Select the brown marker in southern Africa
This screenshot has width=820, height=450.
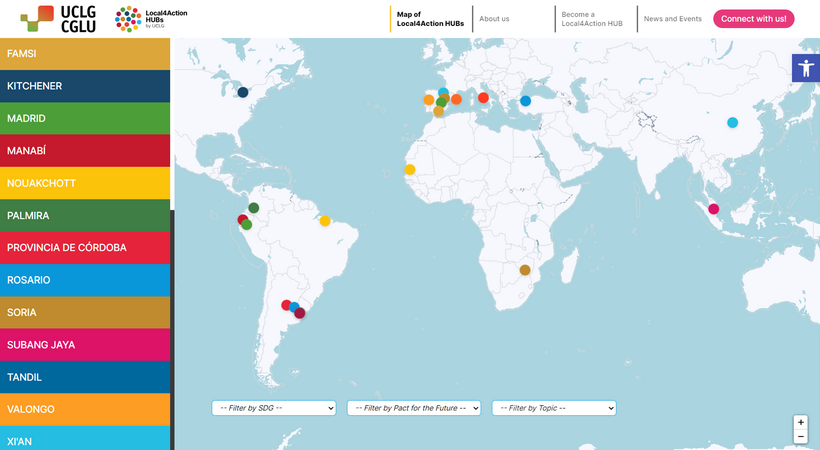(x=524, y=270)
